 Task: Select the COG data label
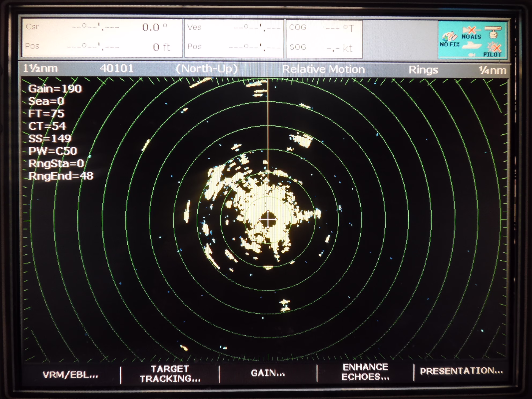pos(298,27)
